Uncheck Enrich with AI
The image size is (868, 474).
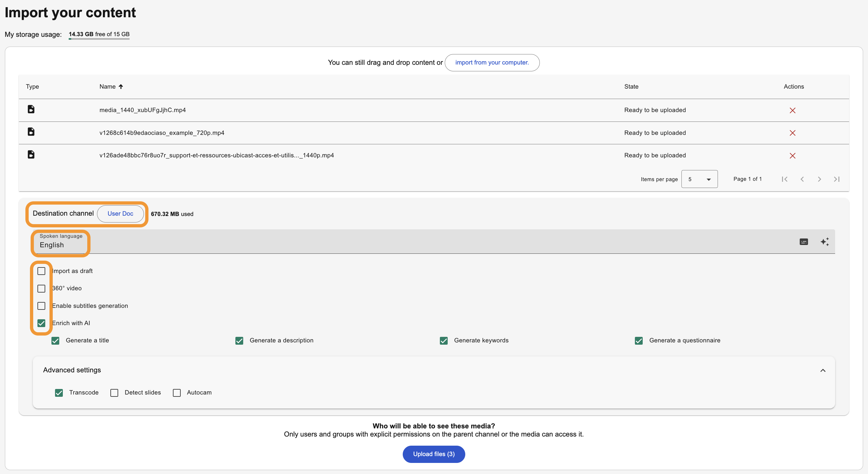(41, 323)
